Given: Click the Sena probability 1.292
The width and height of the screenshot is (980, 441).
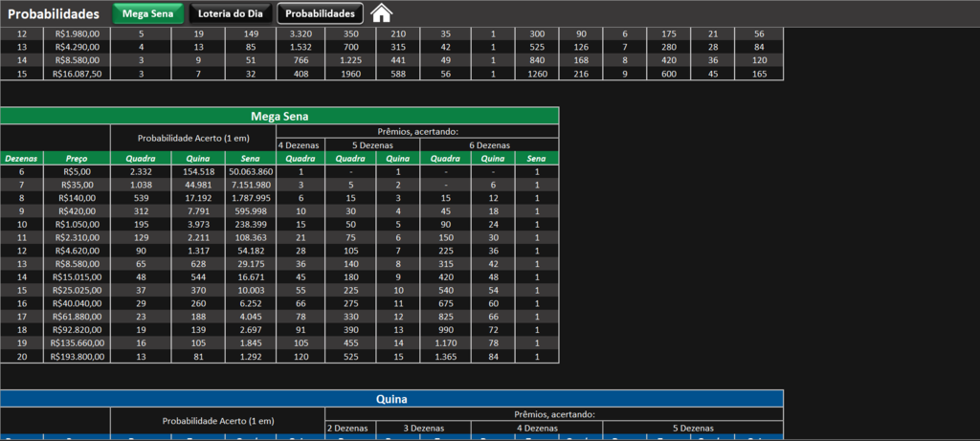Looking at the screenshot, I should coord(251,357).
